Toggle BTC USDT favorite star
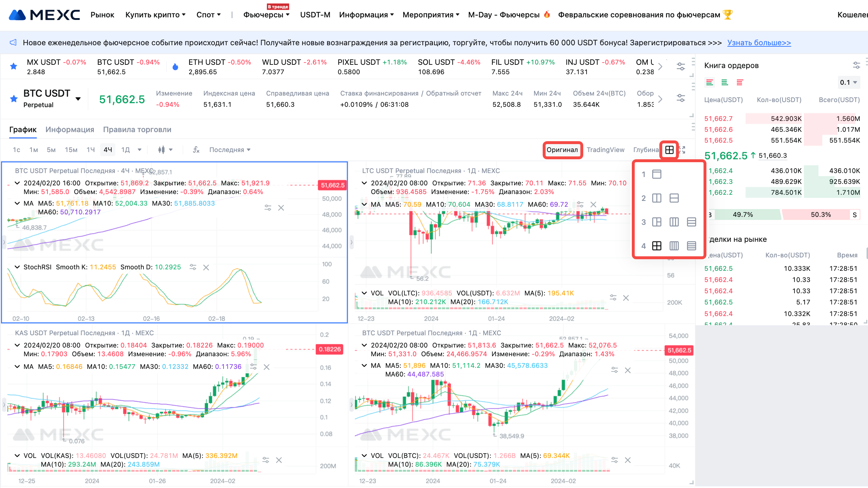This screenshot has width=868, height=488. 14,98
